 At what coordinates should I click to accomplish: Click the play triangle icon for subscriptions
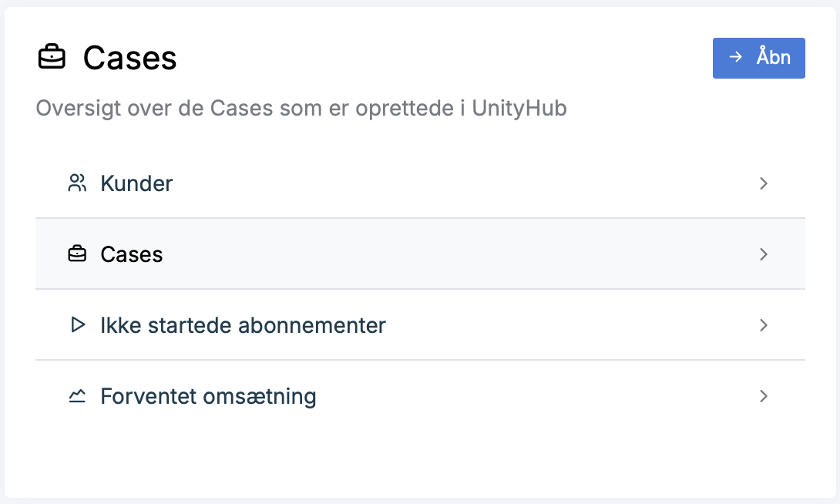[x=77, y=325]
